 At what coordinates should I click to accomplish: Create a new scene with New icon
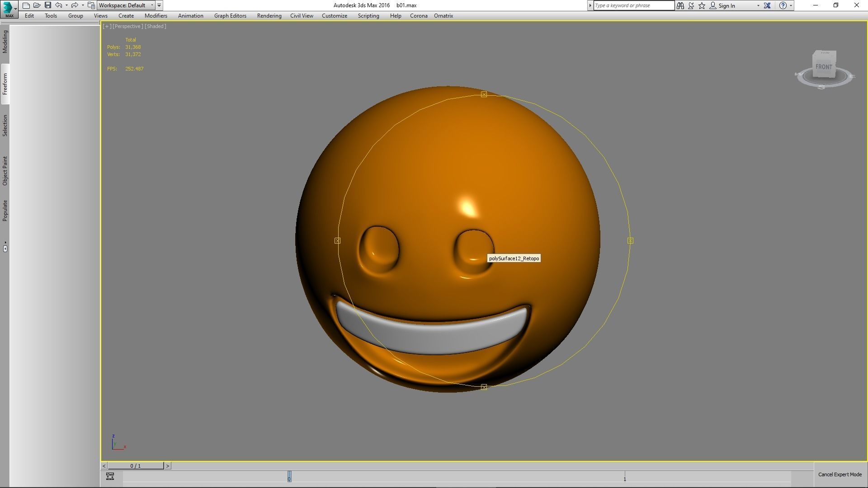coord(26,5)
